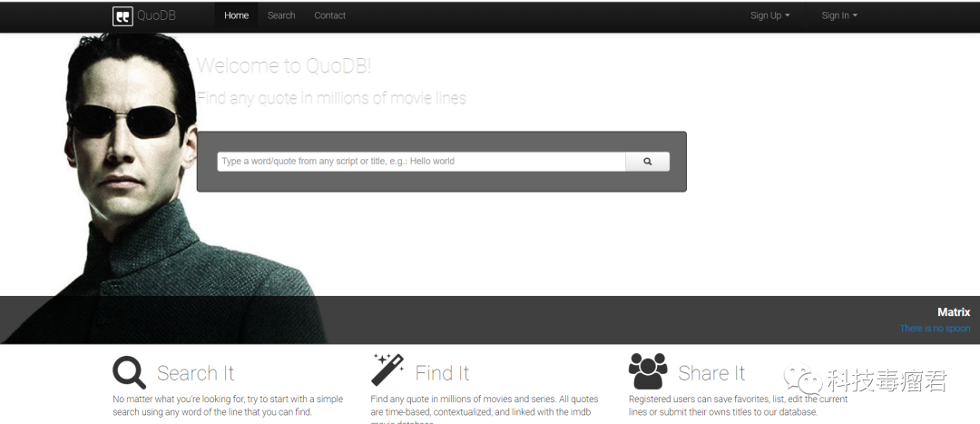This screenshot has height=424, width=980.
Task: Click the 'Welcome to QuoDB!' heading
Action: pyautogui.click(x=284, y=65)
